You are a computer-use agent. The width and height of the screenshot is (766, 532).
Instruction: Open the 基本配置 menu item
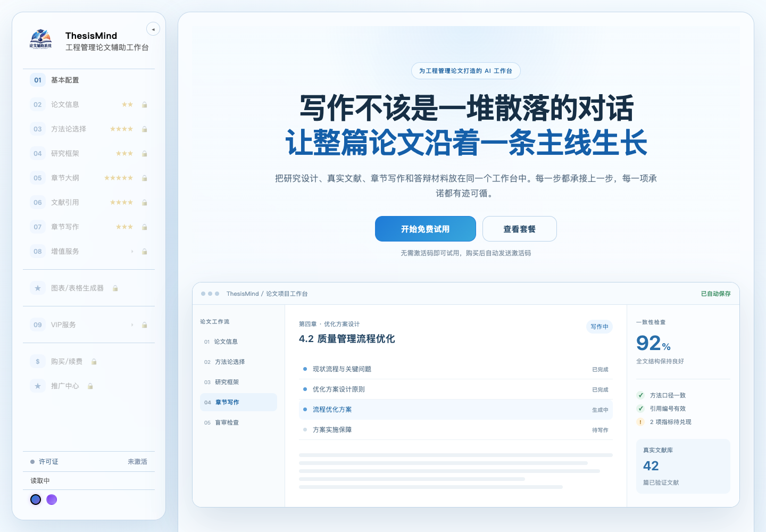pos(89,80)
